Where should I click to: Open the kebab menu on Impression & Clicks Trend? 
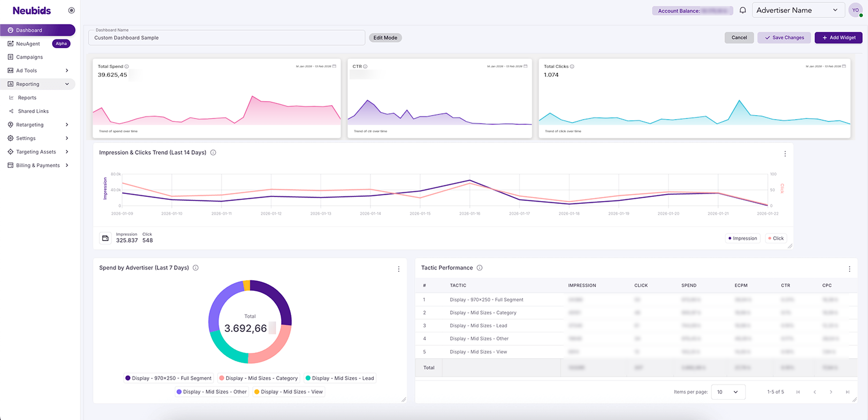tap(785, 154)
